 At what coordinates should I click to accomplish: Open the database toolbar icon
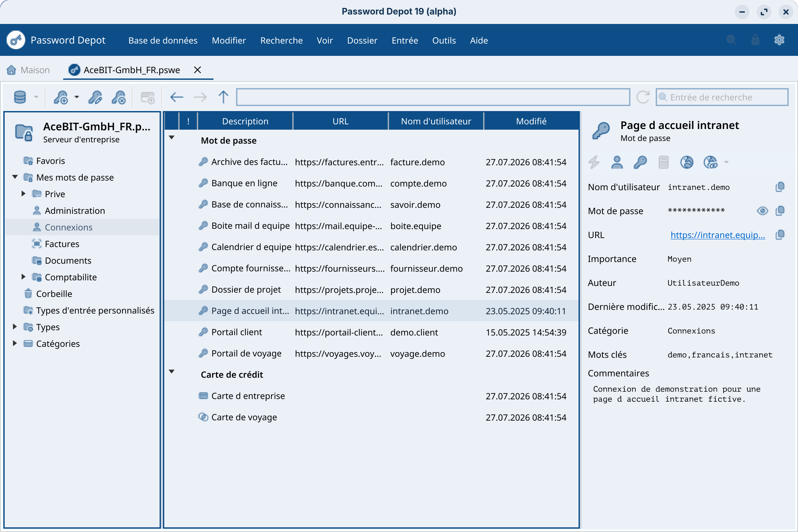20,97
